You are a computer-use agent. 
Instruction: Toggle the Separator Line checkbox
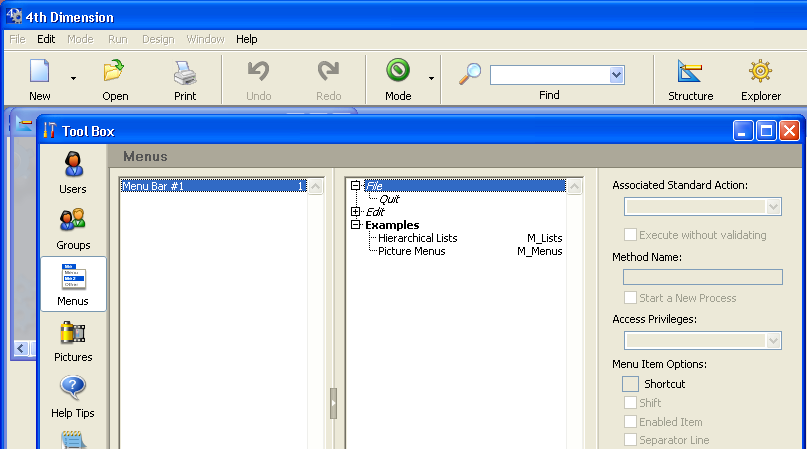coord(630,440)
